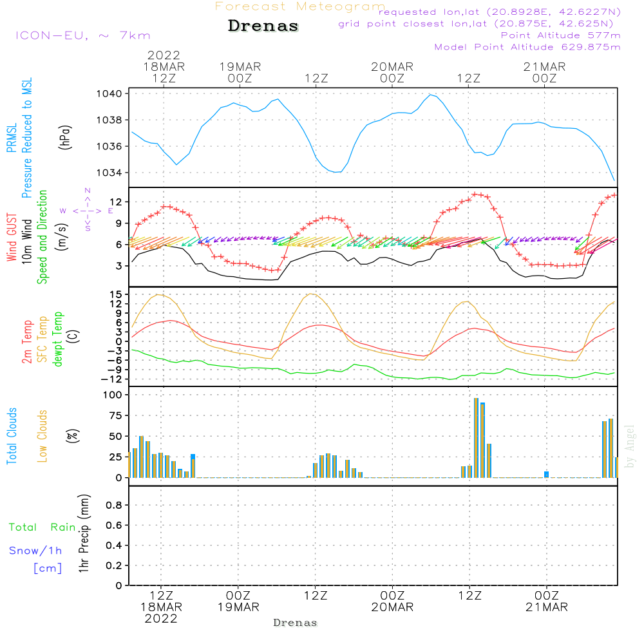
Task: Click the 1034 pressure tick value
Action: [109, 173]
